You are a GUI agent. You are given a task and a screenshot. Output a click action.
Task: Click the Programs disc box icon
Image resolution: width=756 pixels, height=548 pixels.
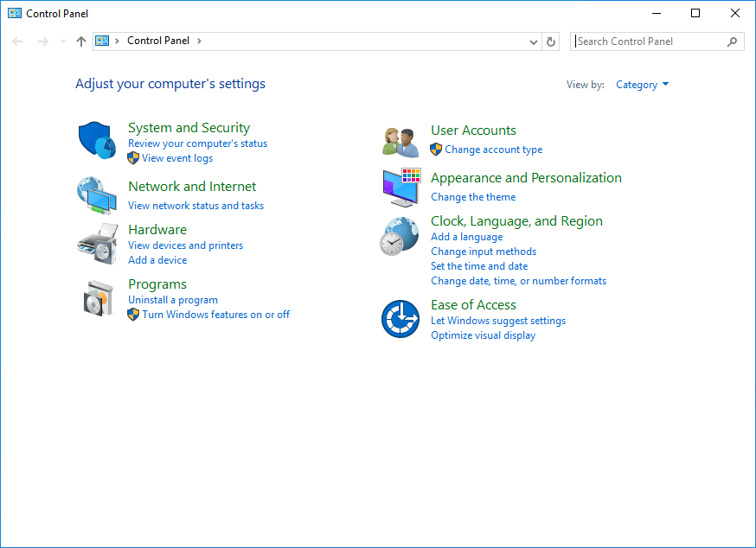pyautogui.click(x=96, y=298)
